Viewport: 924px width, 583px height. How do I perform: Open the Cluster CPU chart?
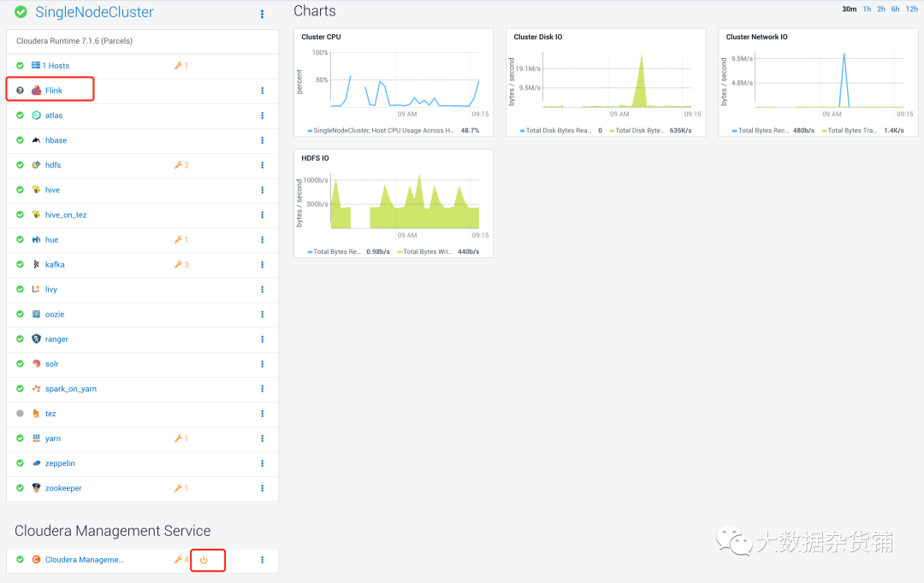click(394, 82)
